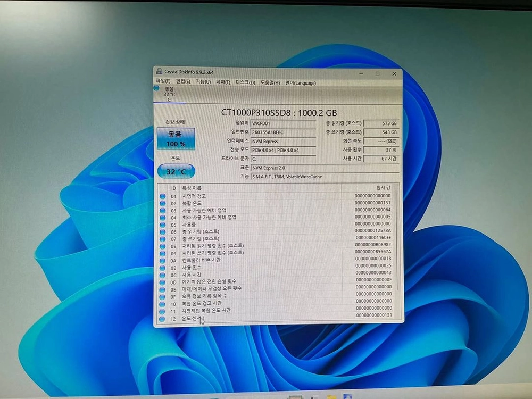
Task: Click status circle for 10 복합 온도 경고 시간
Action: (162, 304)
